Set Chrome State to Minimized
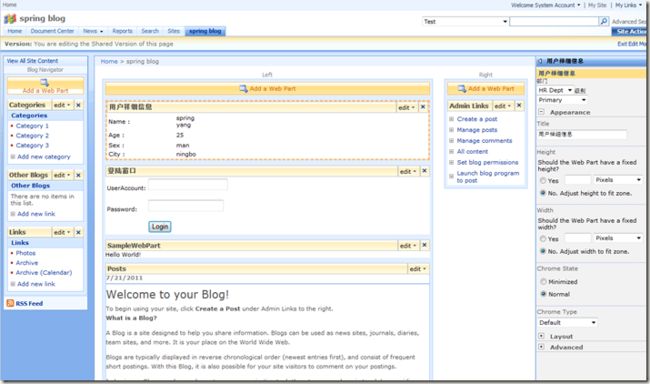This screenshot has height=384, width=650. pos(543,282)
